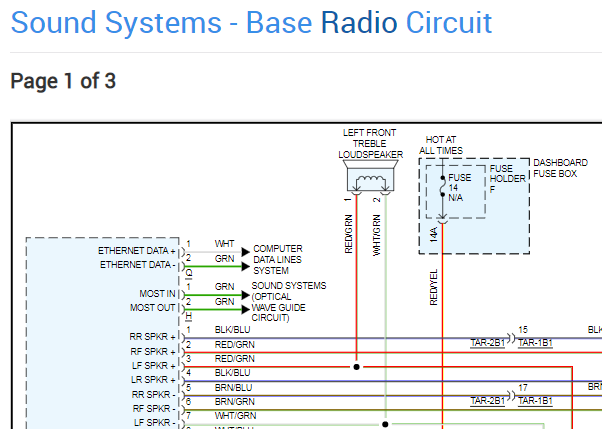Click the vertical 'RED/GRN' wire label near speaker
Viewport: 602px width, 429px height.
pyautogui.click(x=349, y=234)
